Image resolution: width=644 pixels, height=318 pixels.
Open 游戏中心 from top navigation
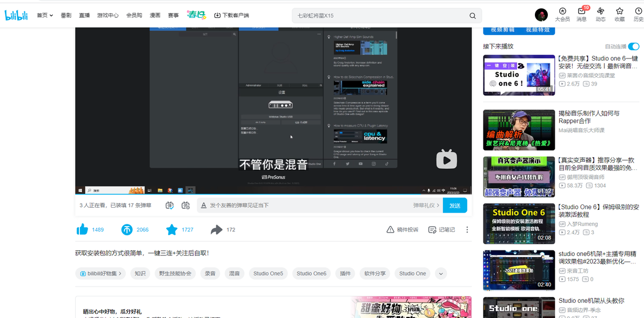pyautogui.click(x=108, y=15)
